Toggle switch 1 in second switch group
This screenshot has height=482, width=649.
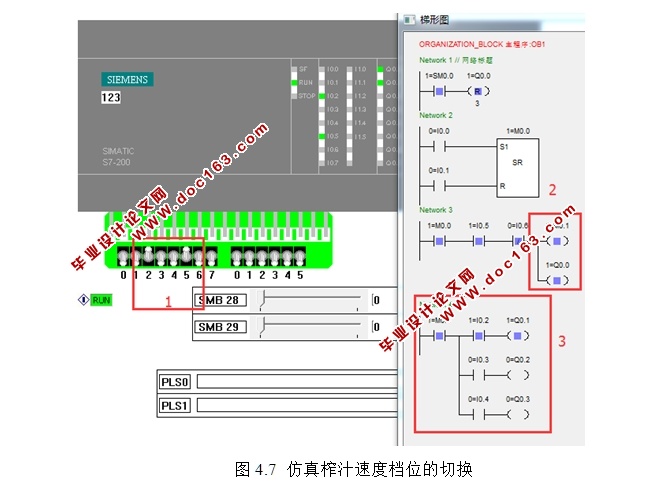pyautogui.click(x=249, y=257)
